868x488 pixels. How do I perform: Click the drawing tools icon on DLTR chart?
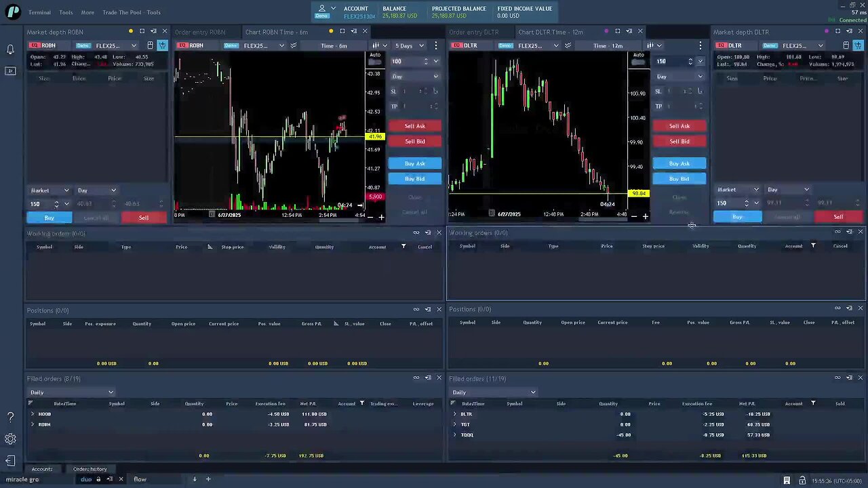click(568, 45)
